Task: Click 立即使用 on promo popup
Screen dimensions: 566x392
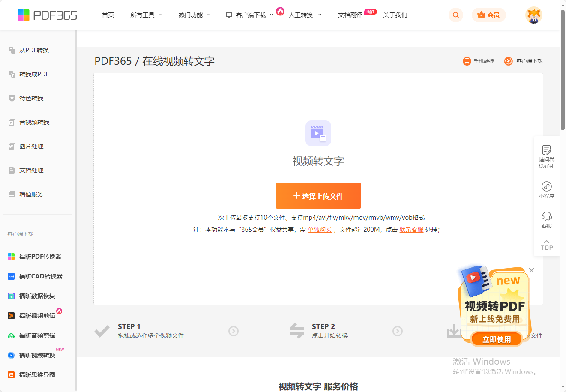Action: pyautogui.click(x=497, y=339)
